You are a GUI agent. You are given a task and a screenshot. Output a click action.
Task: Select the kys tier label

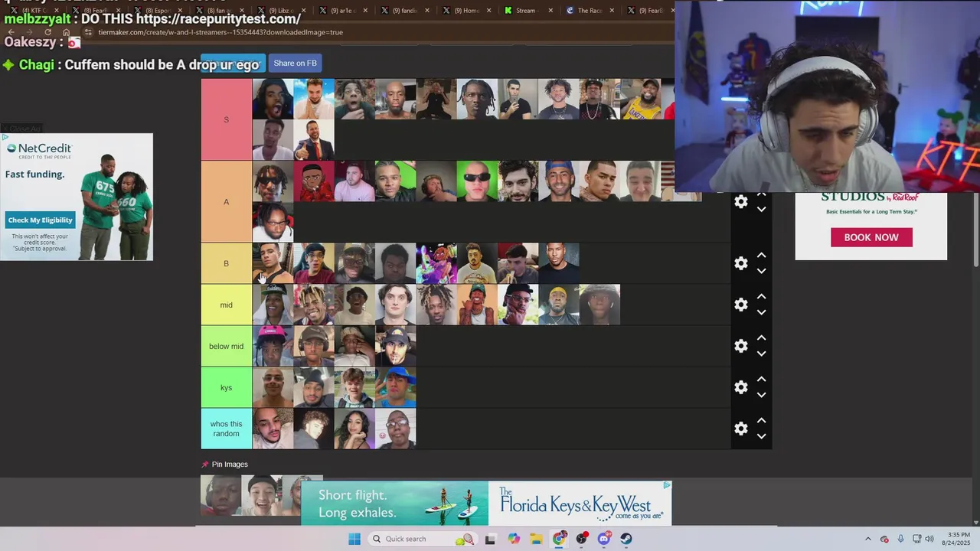[226, 387]
